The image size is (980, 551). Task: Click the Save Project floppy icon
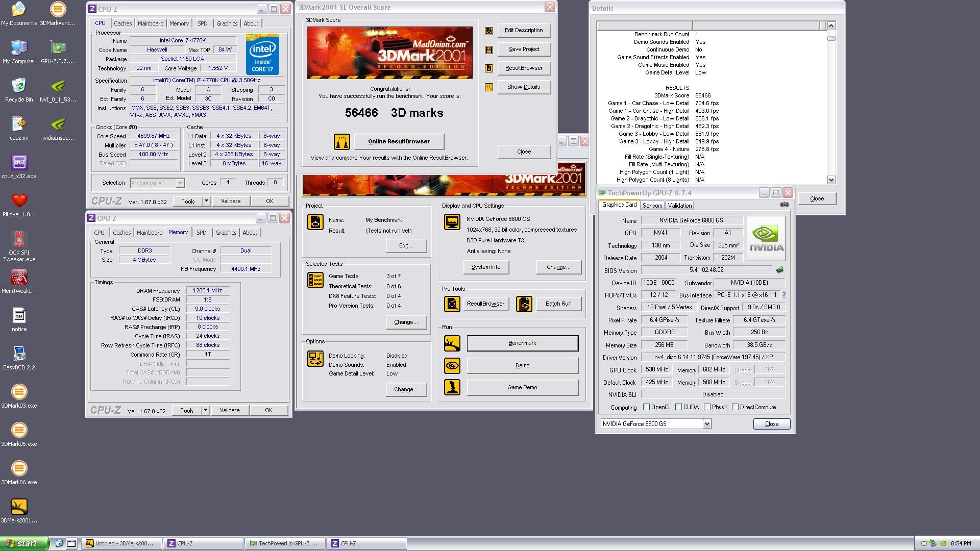pyautogui.click(x=489, y=49)
